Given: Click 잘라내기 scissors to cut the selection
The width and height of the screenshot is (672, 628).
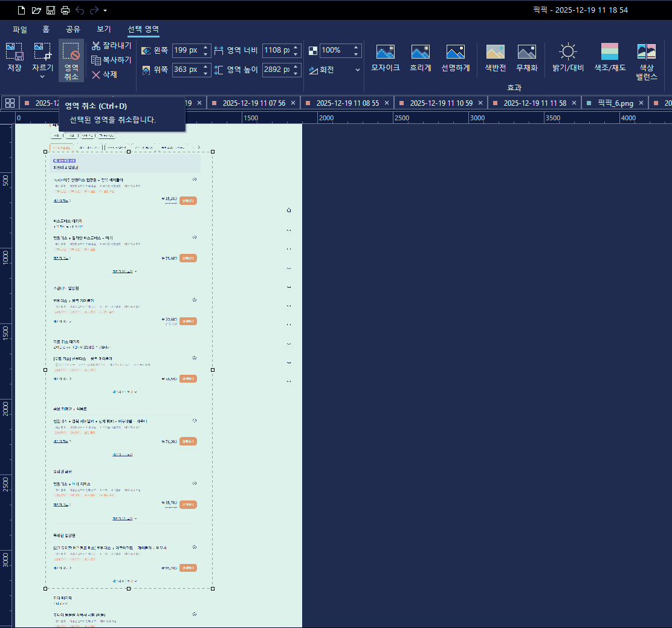Looking at the screenshot, I should point(111,45).
